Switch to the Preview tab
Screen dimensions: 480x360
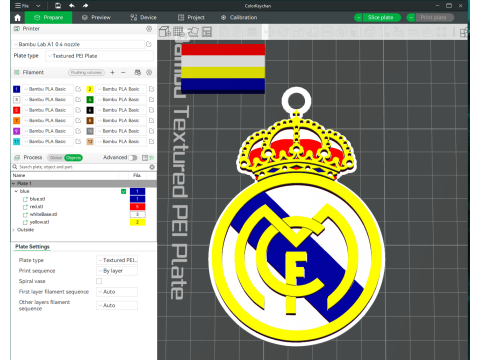(x=96, y=18)
